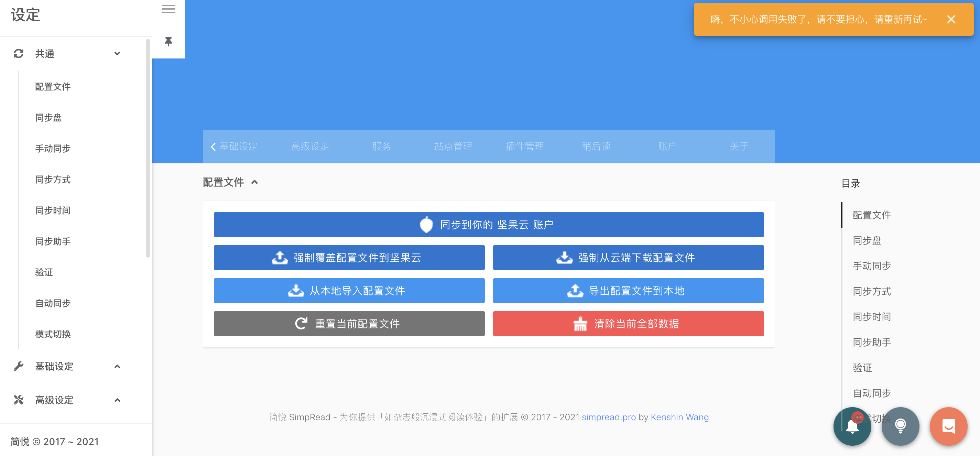Select 配置文件 in left sidebar

click(53, 87)
